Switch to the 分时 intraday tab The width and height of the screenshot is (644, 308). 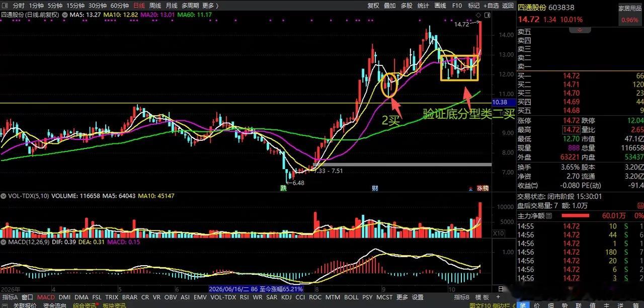point(18,6)
